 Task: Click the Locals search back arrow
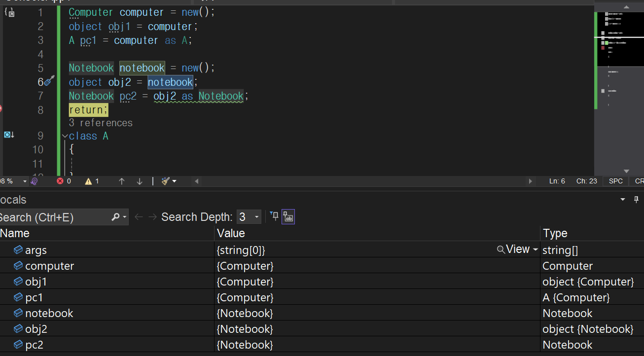click(x=139, y=216)
